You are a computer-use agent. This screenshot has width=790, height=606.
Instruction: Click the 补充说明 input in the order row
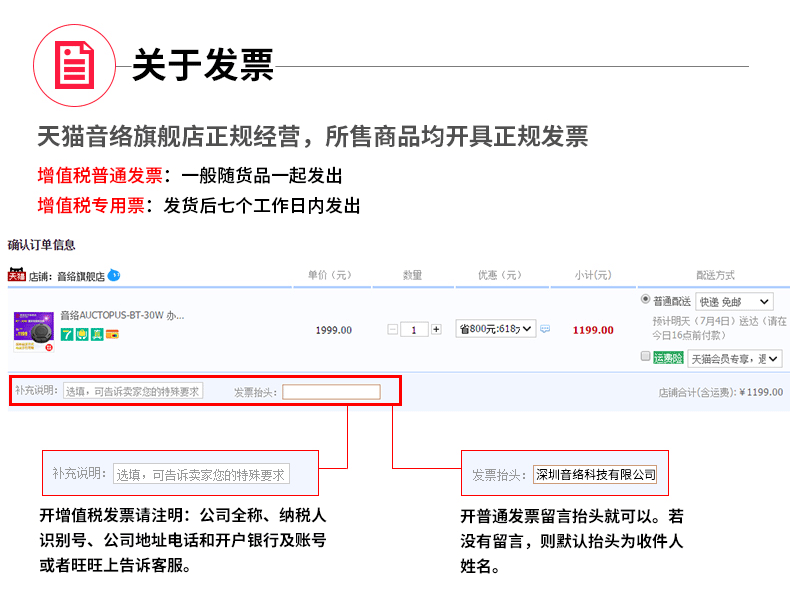(133, 391)
